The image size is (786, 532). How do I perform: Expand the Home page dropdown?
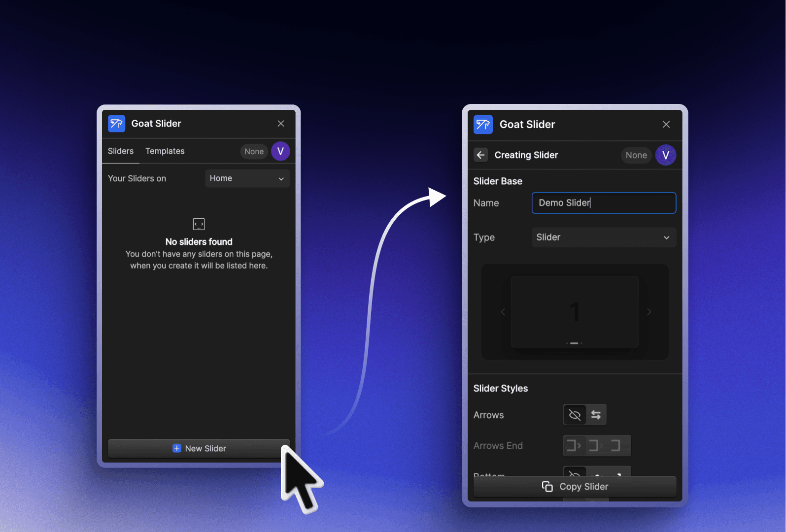pyautogui.click(x=247, y=178)
